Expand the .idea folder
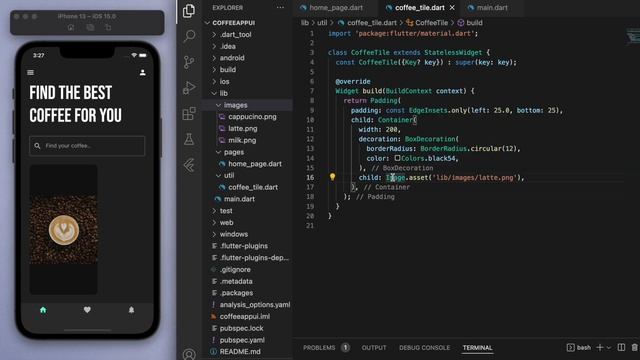The image size is (640, 360). point(214,47)
